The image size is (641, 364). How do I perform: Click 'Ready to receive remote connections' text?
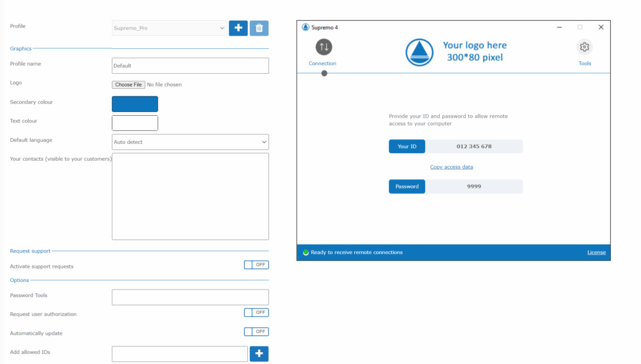356,253
